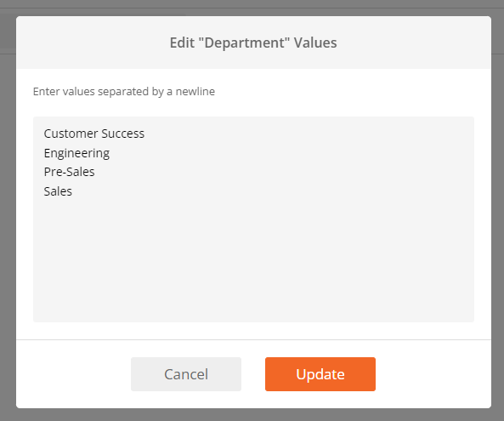Dismiss the dialog with Cancel

(x=186, y=374)
